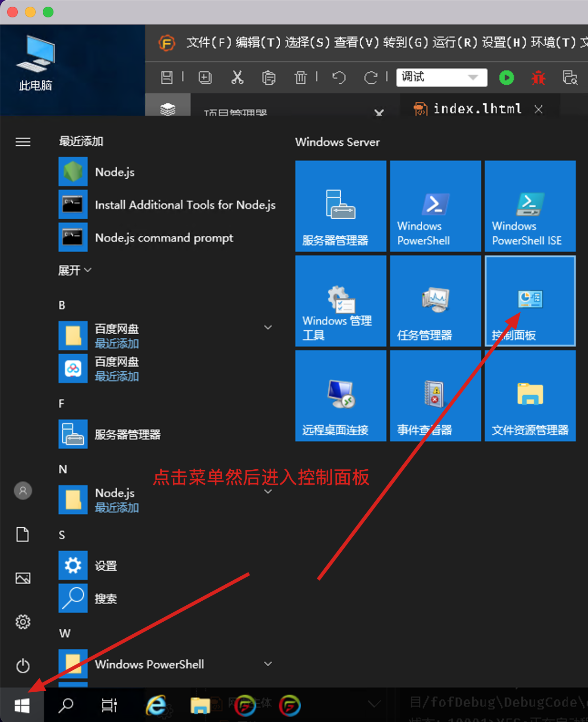Open Task View on taskbar
Screen dimensions: 588x722
tap(109, 705)
